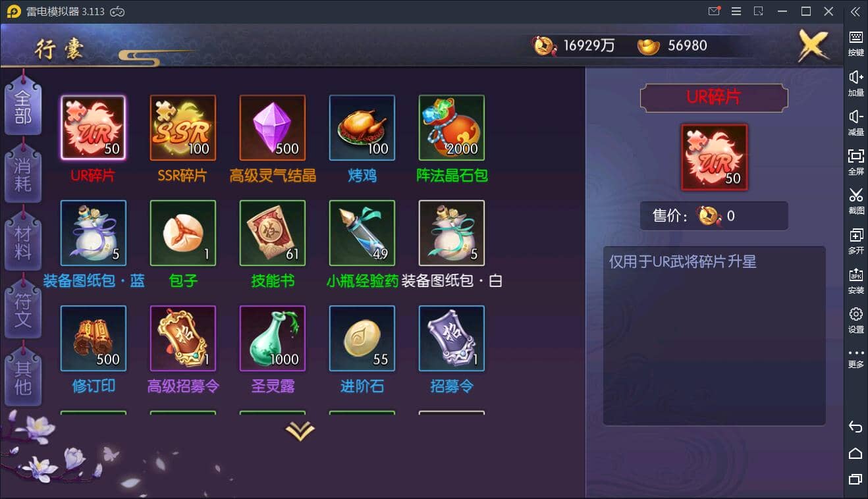Open the emulator hamburger menu
868x499 pixels.
(736, 12)
